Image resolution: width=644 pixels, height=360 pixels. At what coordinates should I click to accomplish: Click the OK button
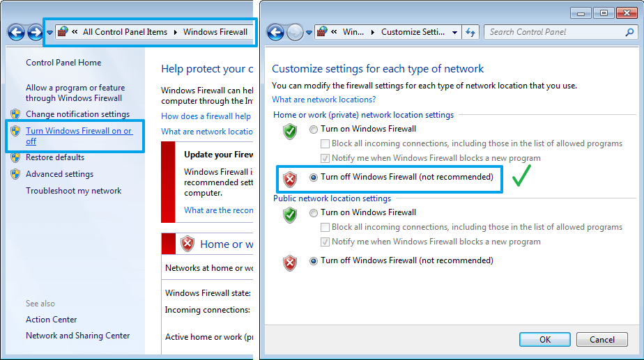[x=545, y=339]
